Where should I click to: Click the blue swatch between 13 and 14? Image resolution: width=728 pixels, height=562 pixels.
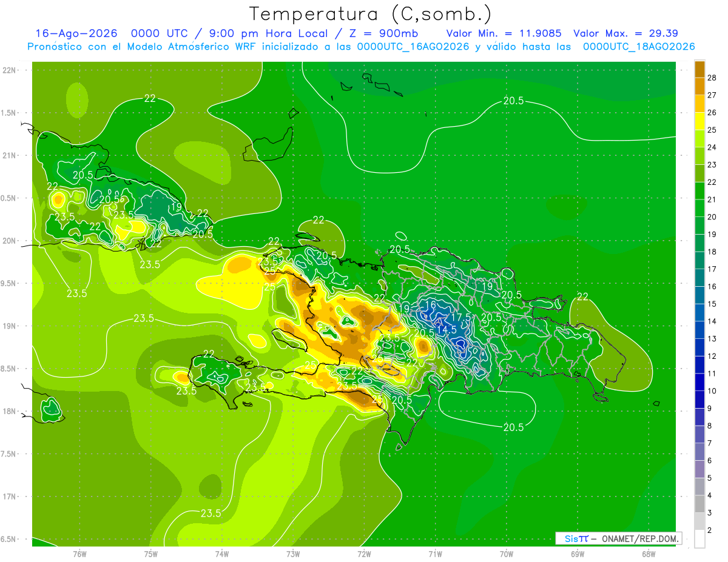click(699, 330)
